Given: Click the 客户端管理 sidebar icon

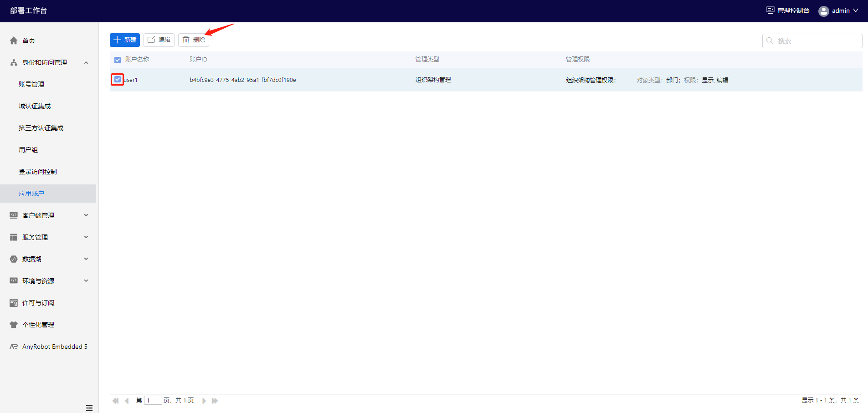Looking at the screenshot, I should click(14, 215).
